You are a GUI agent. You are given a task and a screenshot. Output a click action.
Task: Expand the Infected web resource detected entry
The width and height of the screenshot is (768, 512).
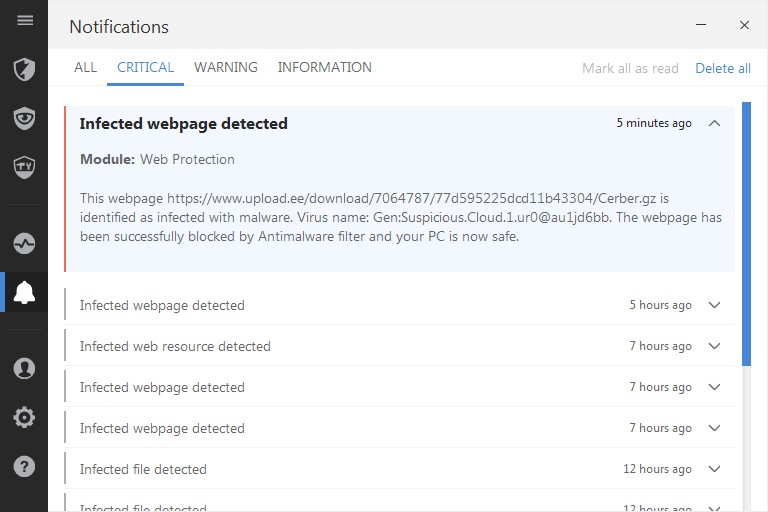click(714, 346)
